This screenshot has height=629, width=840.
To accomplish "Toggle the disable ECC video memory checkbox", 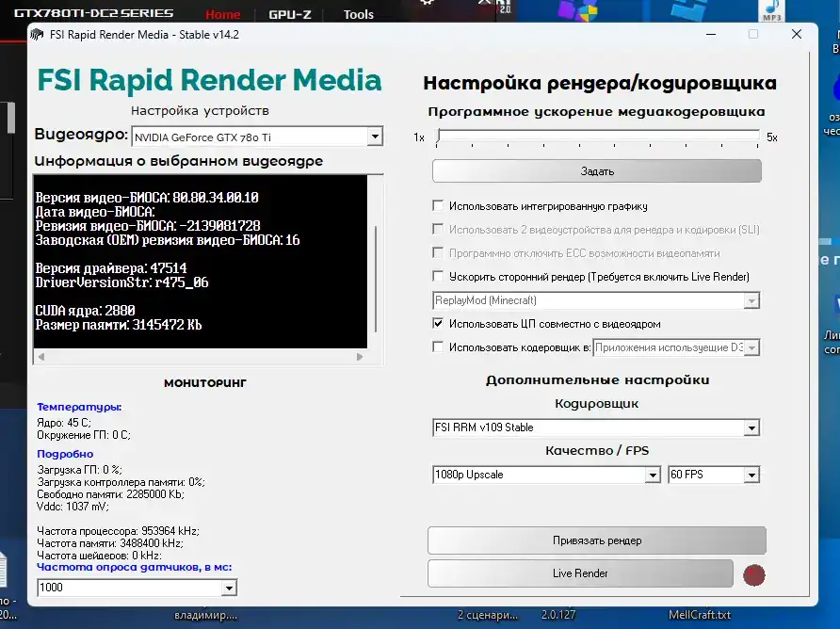I will click(x=438, y=253).
